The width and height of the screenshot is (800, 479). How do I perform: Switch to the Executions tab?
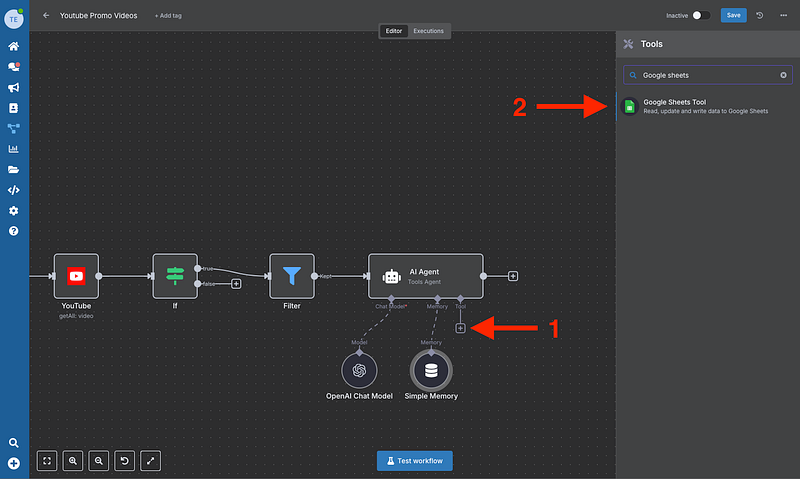429,31
